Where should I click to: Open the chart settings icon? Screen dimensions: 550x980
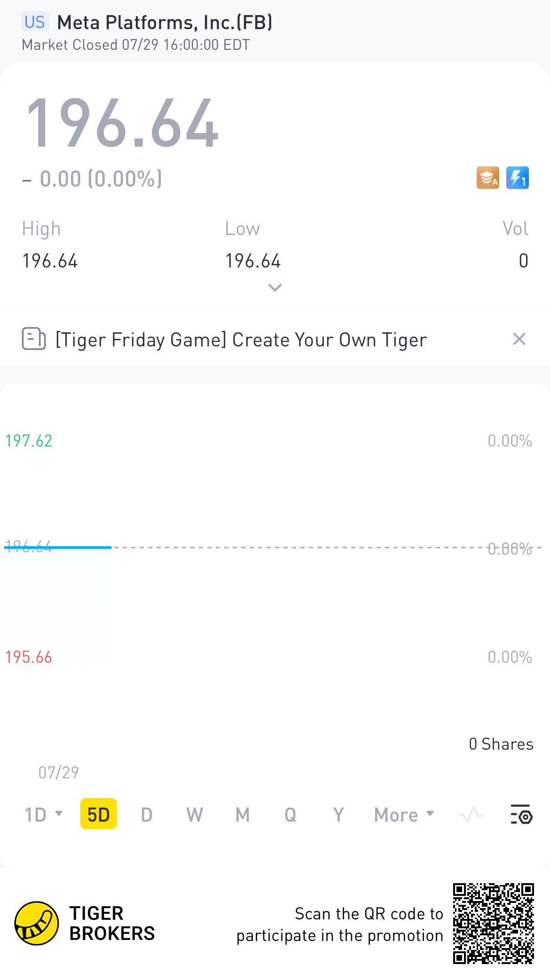[x=521, y=815]
